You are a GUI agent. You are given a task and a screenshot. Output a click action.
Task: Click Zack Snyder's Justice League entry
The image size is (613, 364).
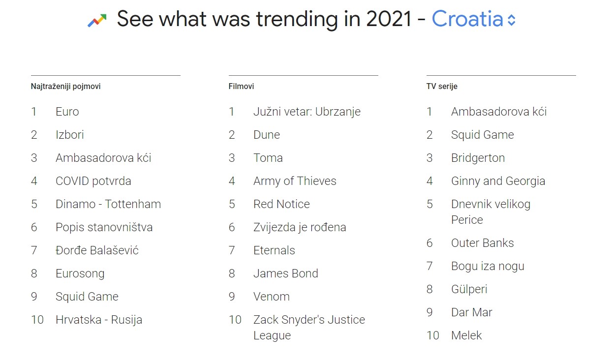pyautogui.click(x=309, y=328)
